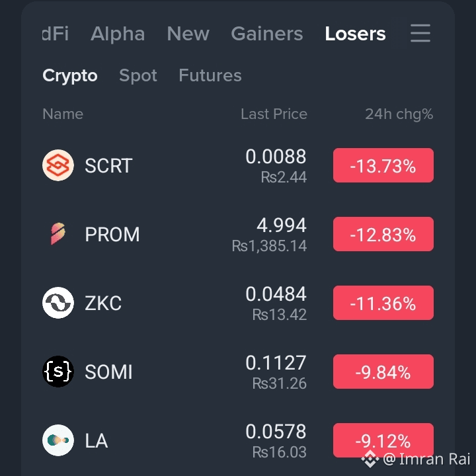The width and height of the screenshot is (476, 476).
Task: Toggle the PROM -12.83% change badge
Action: click(383, 234)
